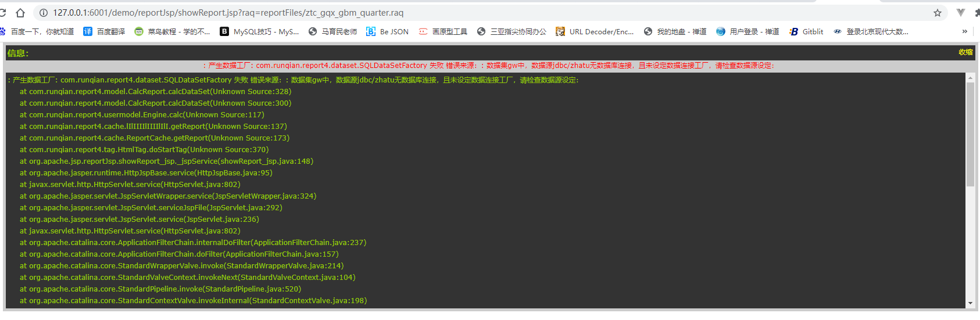980x320 pixels.
Task: Open the 画原型工具 bookmark
Action: (x=443, y=32)
